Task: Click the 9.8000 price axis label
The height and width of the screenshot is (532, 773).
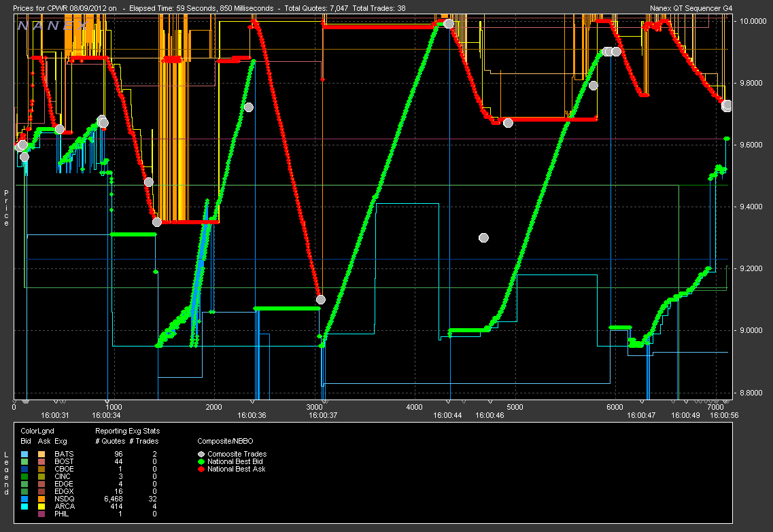Action: point(753,84)
